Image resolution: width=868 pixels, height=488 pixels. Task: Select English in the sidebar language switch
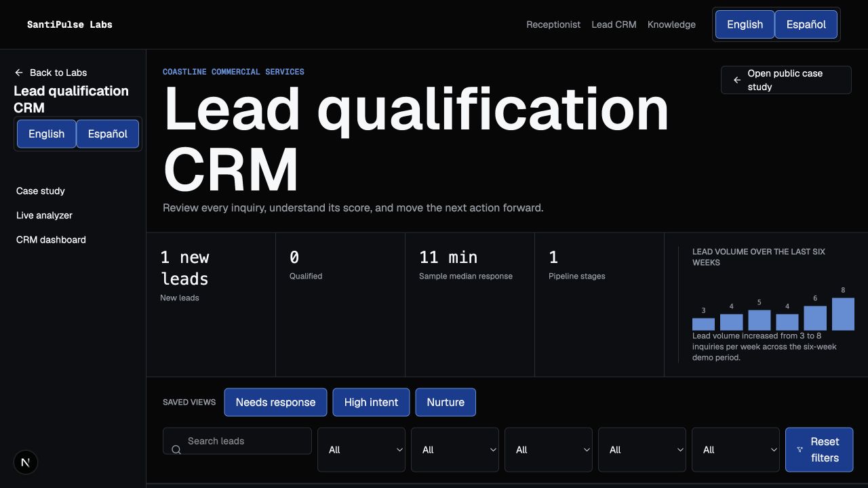[46, 134]
